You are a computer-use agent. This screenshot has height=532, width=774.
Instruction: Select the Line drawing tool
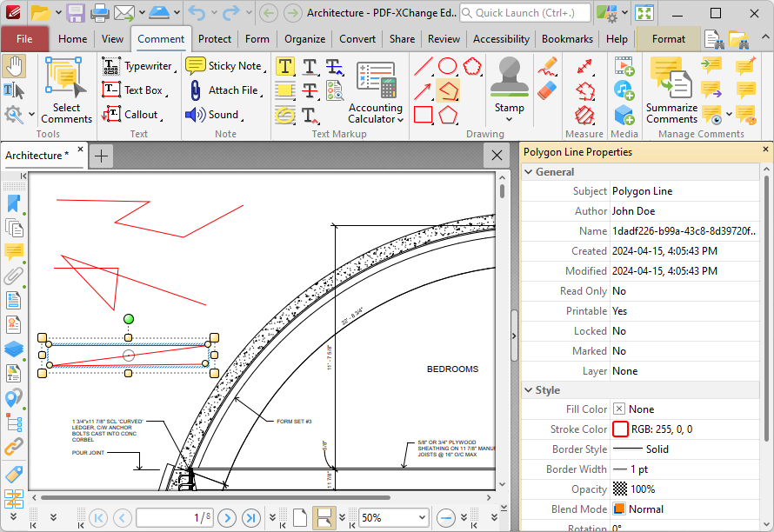pyautogui.click(x=424, y=66)
